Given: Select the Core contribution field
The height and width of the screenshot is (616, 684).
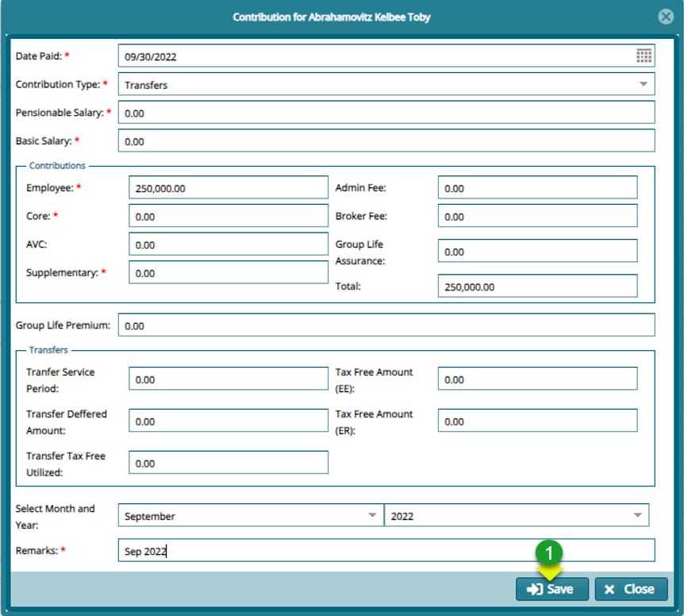Looking at the screenshot, I should tap(229, 215).
